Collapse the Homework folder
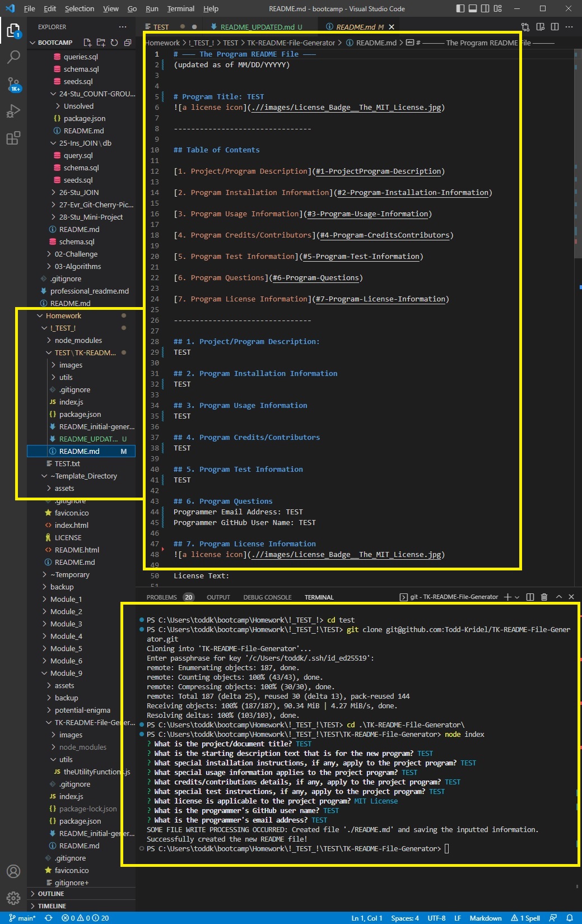This screenshot has width=582, height=924. tap(81, 315)
